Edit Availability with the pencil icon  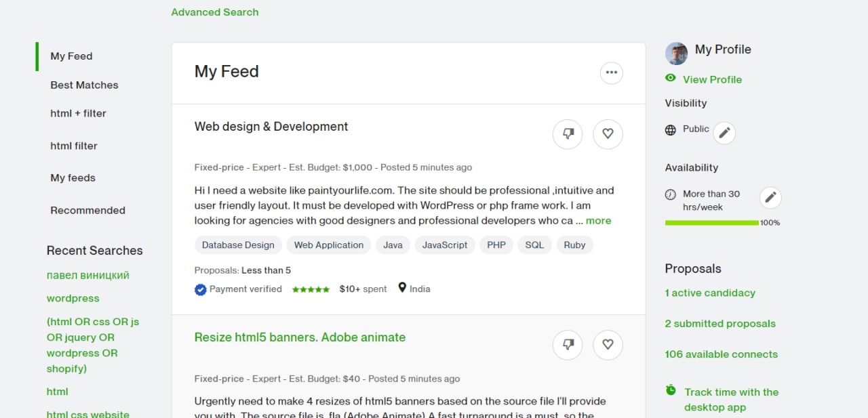[770, 198]
